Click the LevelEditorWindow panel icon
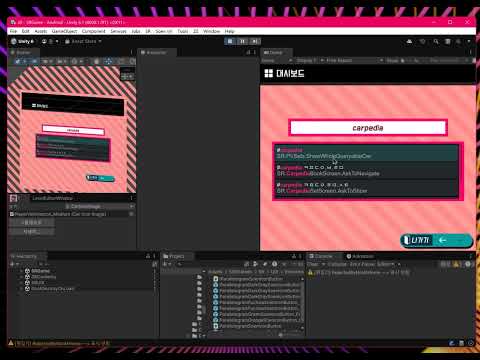The width and height of the screenshot is (480, 360). (x=13, y=198)
